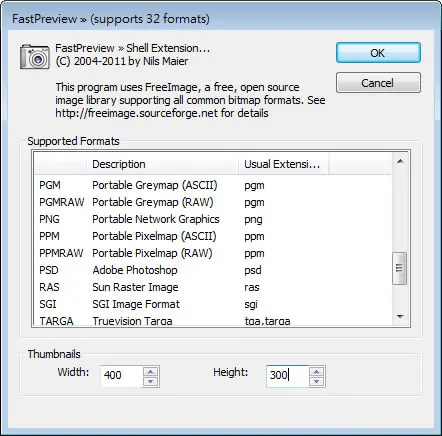Select the RAS Sun Raster Image row
The width and height of the screenshot is (442, 436).
point(213,287)
